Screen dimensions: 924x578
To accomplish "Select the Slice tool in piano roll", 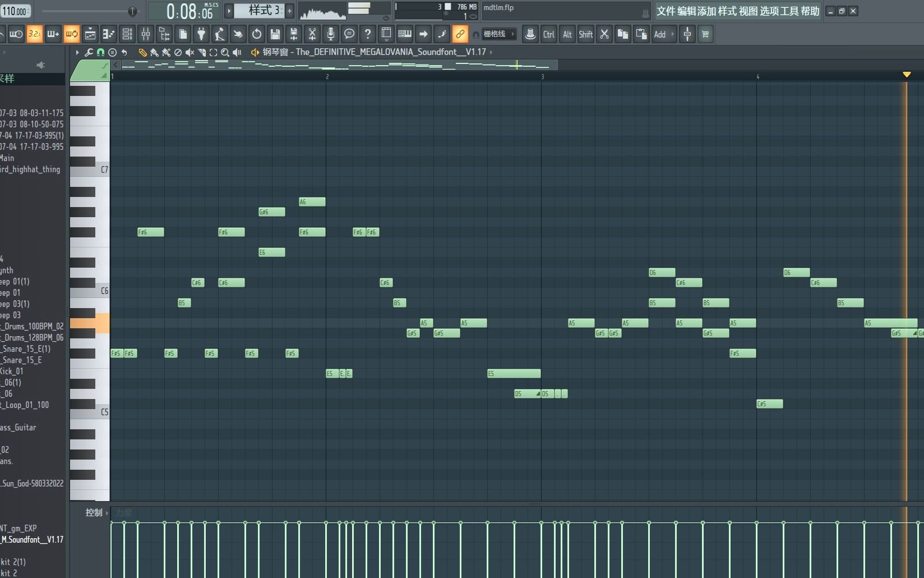I will [x=202, y=52].
